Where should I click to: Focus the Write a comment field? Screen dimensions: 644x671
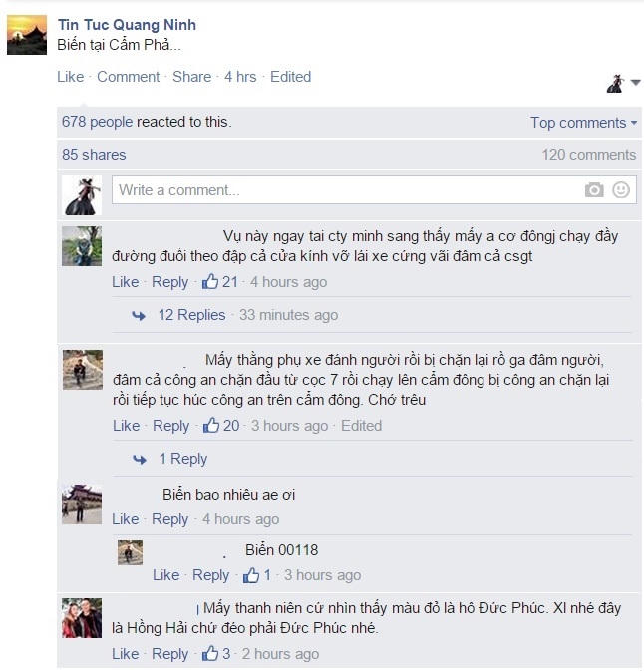click(x=374, y=190)
